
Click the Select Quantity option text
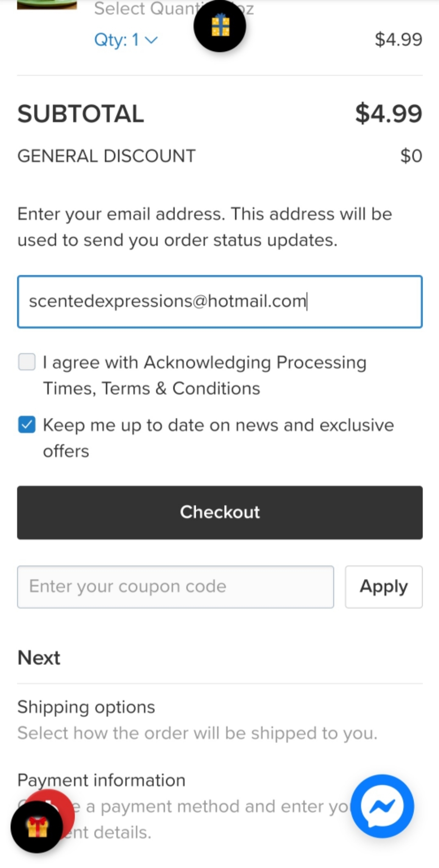[144, 8]
